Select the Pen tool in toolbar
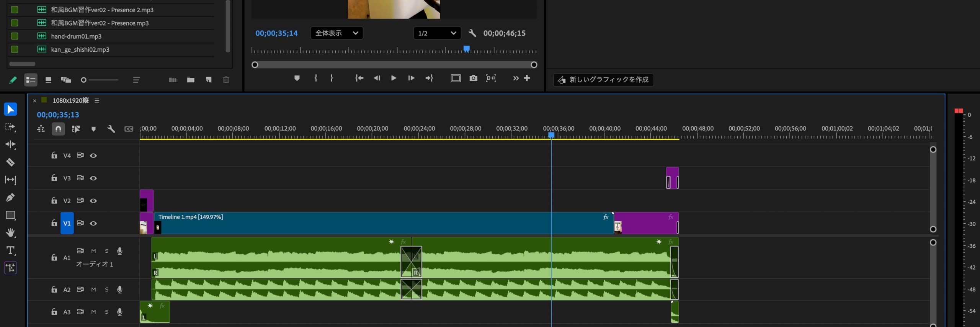The image size is (980, 327). point(10,198)
